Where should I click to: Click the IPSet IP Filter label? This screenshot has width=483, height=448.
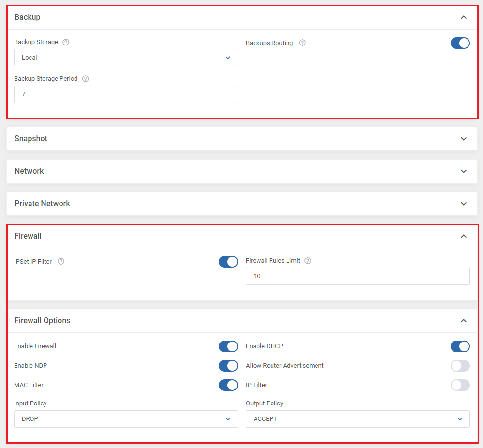tap(33, 262)
